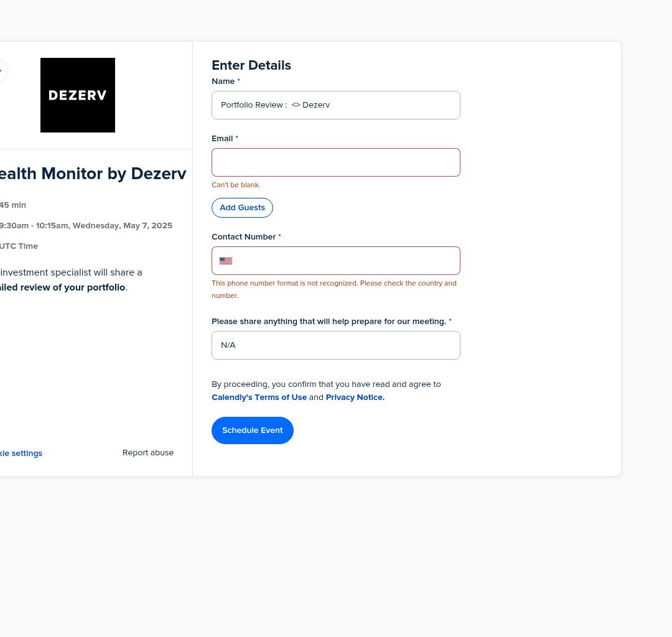The height and width of the screenshot is (637, 672).
Task: Focus the empty Email field
Action: coord(336,162)
